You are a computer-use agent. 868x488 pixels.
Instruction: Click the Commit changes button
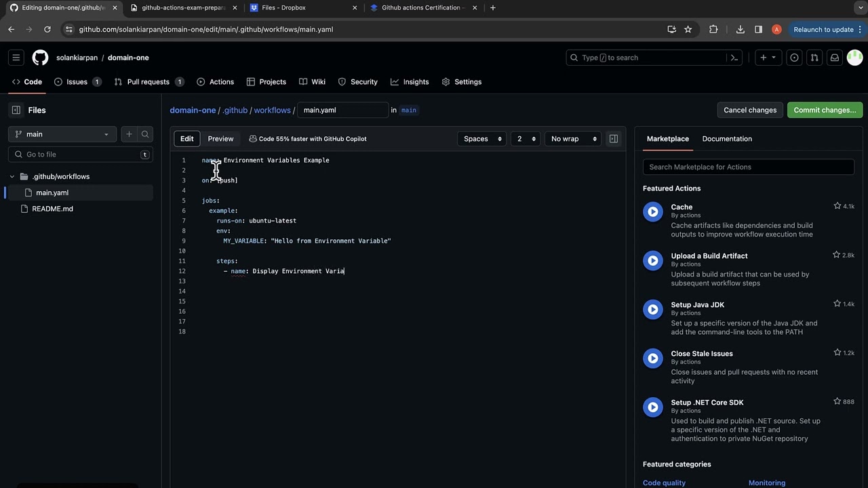tap(825, 110)
